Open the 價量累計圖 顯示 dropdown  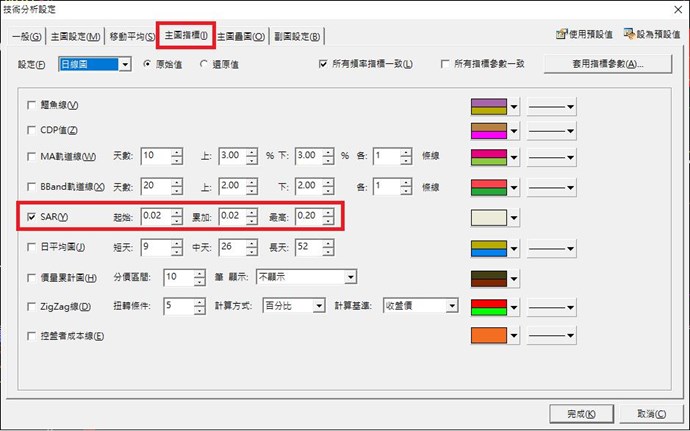tap(350, 276)
